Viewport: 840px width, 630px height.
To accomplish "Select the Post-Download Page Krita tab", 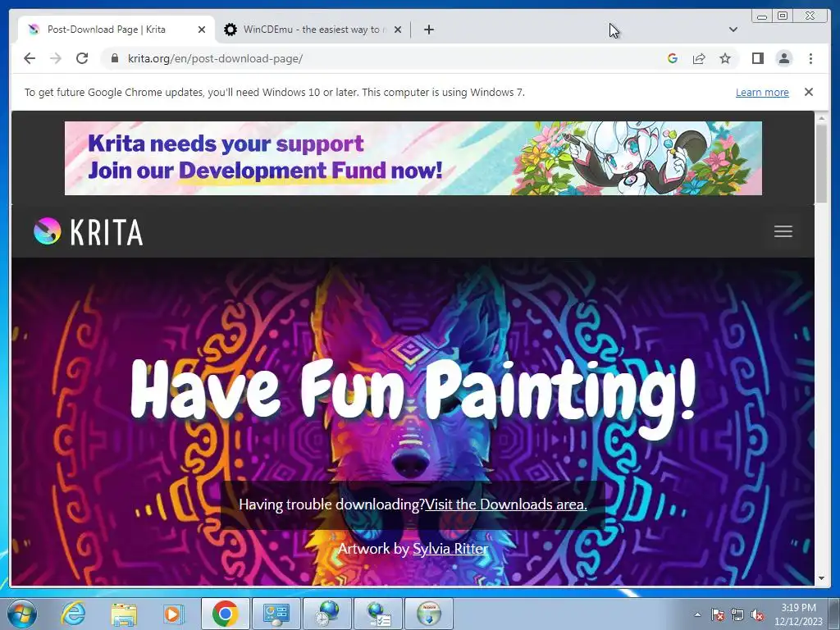I will click(x=116, y=30).
